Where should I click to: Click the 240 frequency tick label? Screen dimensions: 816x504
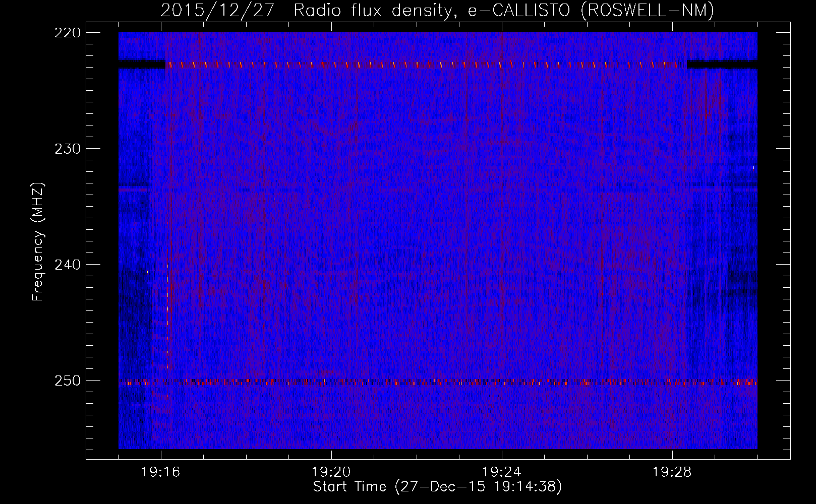pyautogui.click(x=68, y=265)
